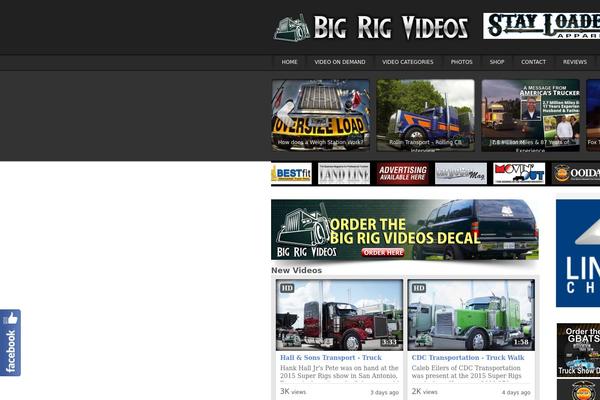Open Video On Demand menu
Image resolution: width=600 pixels, height=400 pixels.
[x=340, y=62]
